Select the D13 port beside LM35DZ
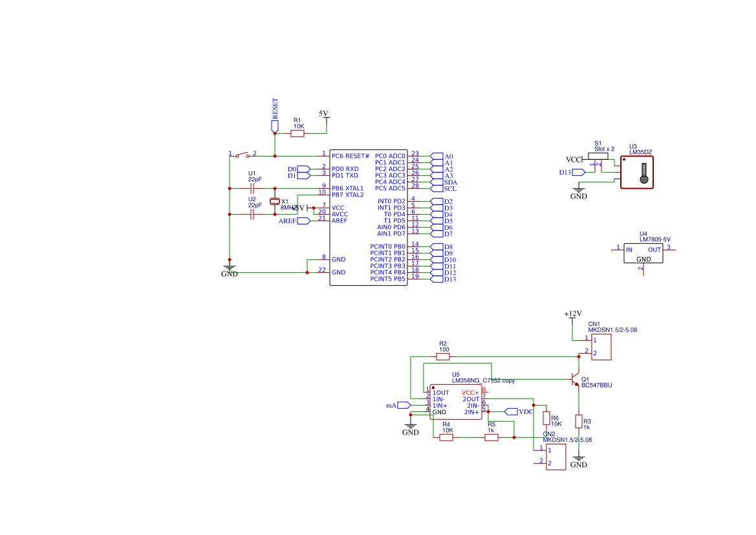 (572, 172)
